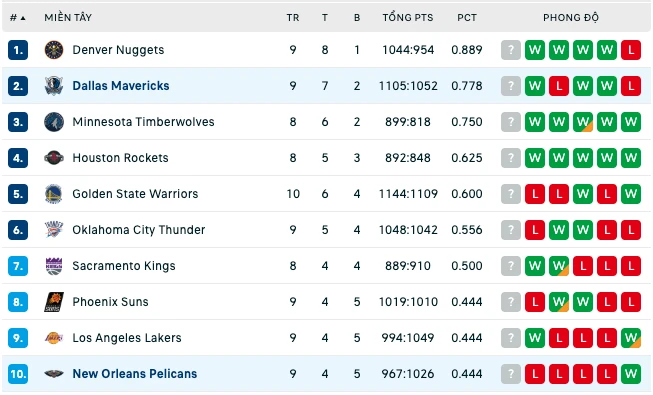
Task: Open the Oklahoma City Thunder logo
Action: point(54,230)
